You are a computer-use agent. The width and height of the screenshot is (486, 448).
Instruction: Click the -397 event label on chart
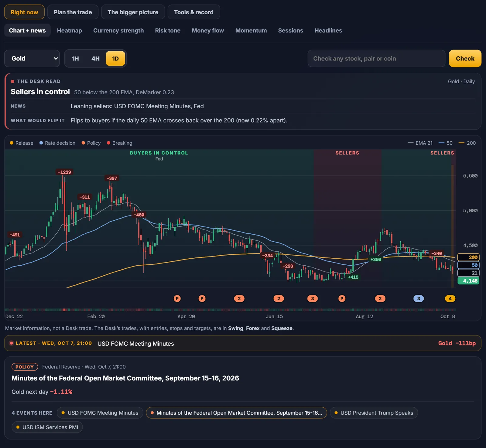112,178
